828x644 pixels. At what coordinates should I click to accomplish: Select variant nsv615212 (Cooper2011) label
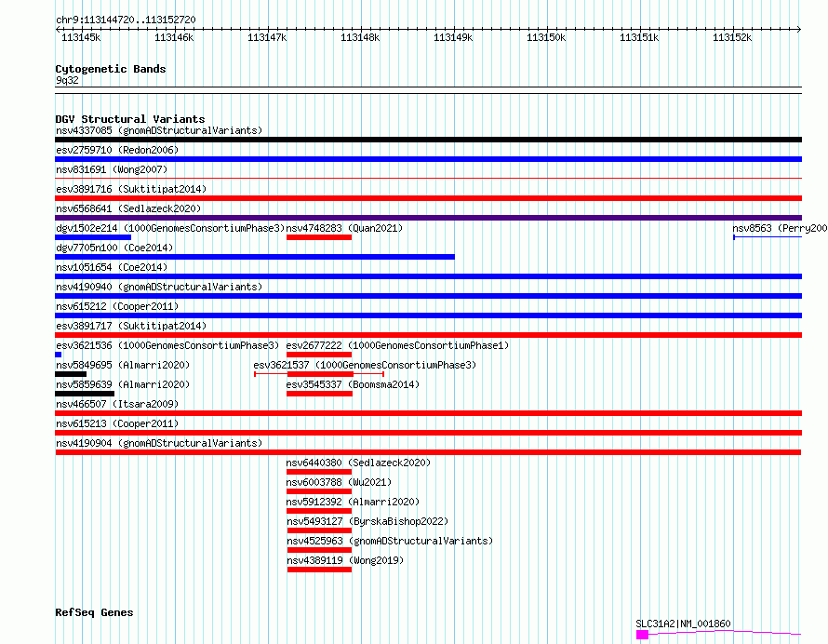click(x=117, y=306)
